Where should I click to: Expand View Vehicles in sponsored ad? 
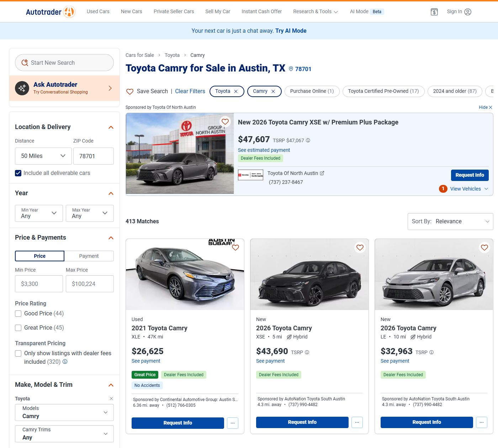click(x=469, y=189)
